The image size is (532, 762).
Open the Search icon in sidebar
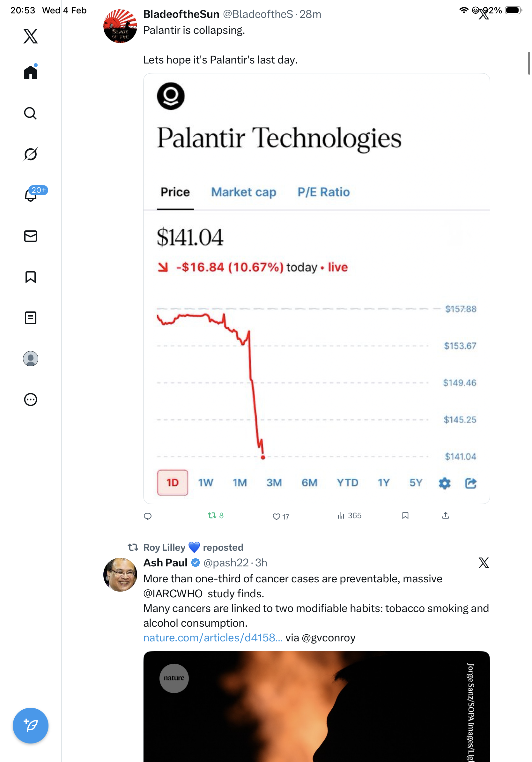click(31, 114)
